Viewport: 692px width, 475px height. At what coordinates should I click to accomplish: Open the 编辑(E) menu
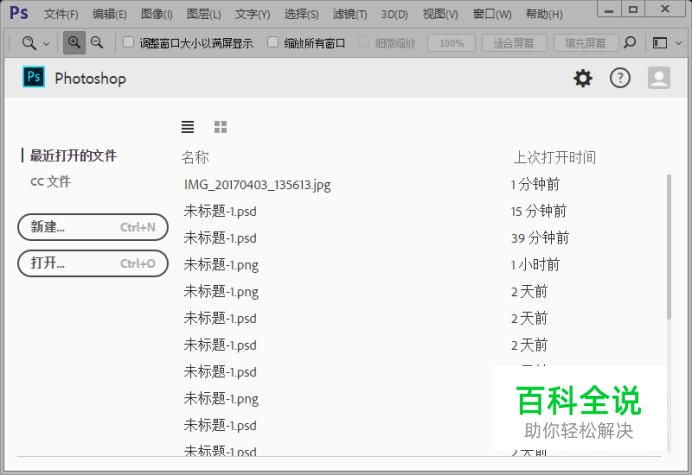click(109, 14)
